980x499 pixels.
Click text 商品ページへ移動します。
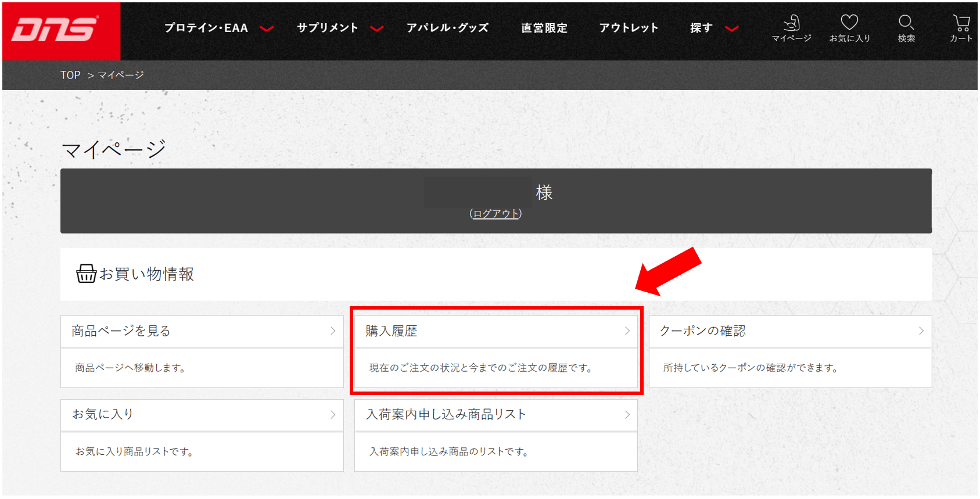(130, 368)
